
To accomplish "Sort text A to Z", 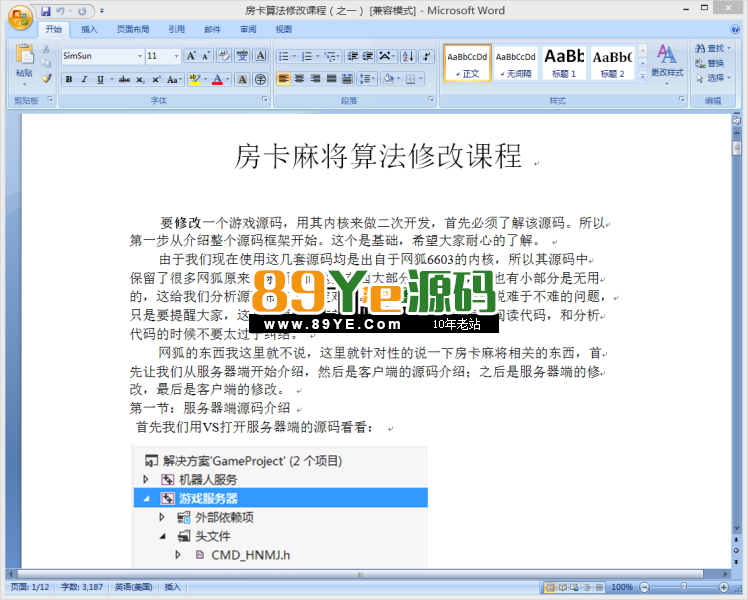I will pyautogui.click(x=408, y=56).
